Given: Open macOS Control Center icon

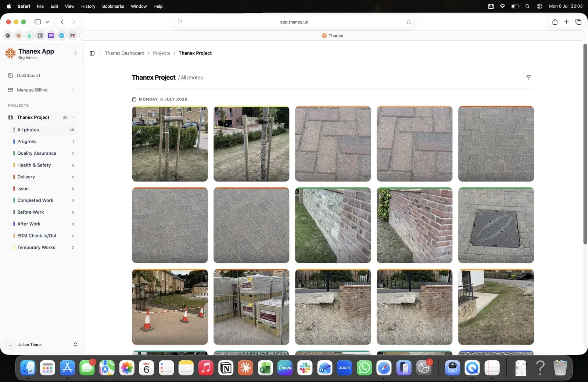Looking at the screenshot, I should pos(539,6).
